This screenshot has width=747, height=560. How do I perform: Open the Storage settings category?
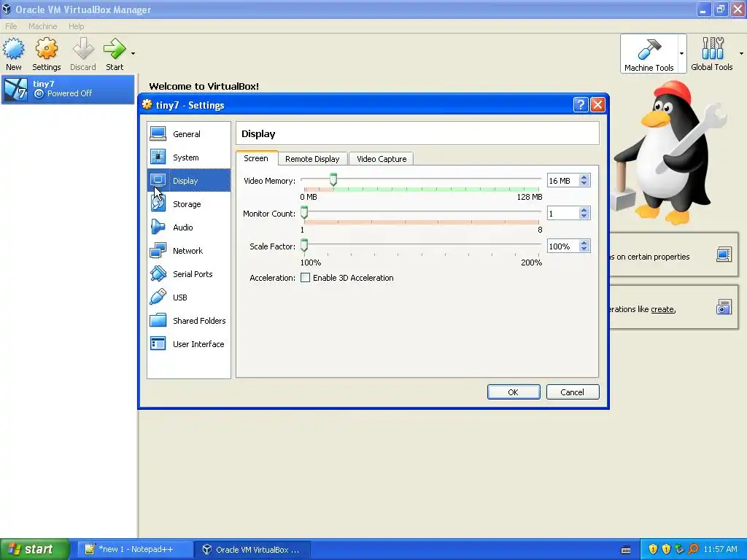pos(189,204)
